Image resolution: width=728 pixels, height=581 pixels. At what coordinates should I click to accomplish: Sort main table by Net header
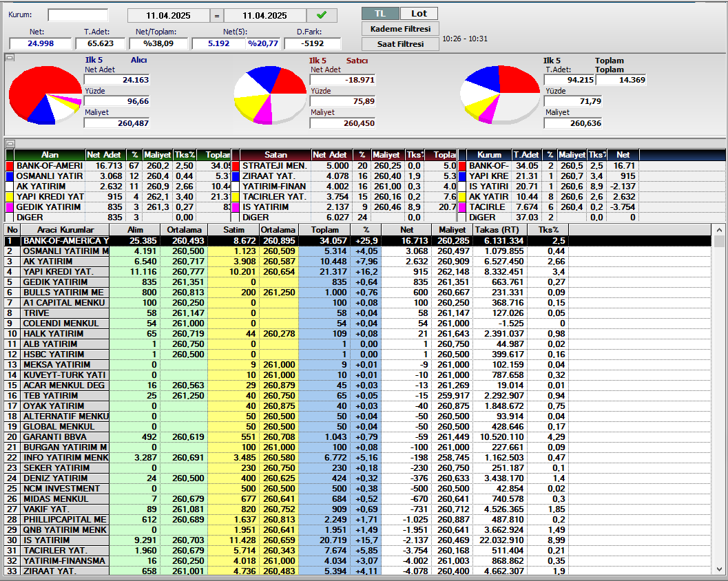(407, 230)
